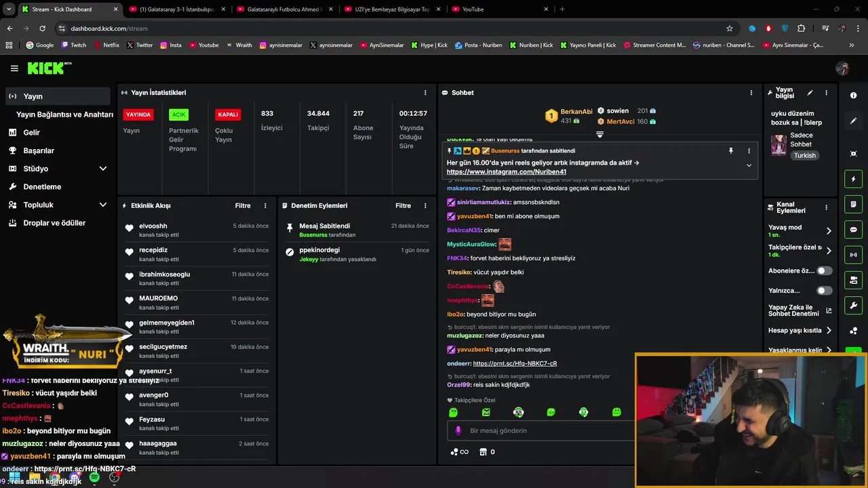Image resolution: width=868 pixels, height=488 pixels.
Task: Click the Spotify icon in the taskbar
Action: tap(94, 477)
